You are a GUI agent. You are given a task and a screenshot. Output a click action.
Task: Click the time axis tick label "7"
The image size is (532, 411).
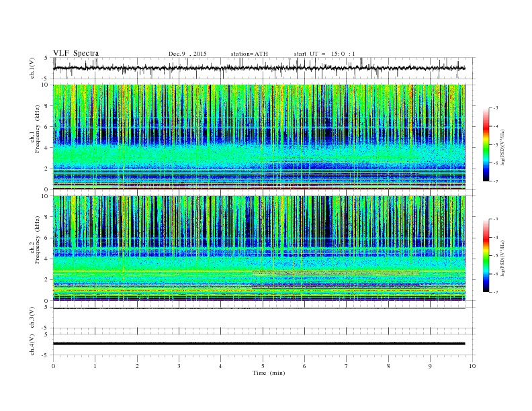point(347,366)
